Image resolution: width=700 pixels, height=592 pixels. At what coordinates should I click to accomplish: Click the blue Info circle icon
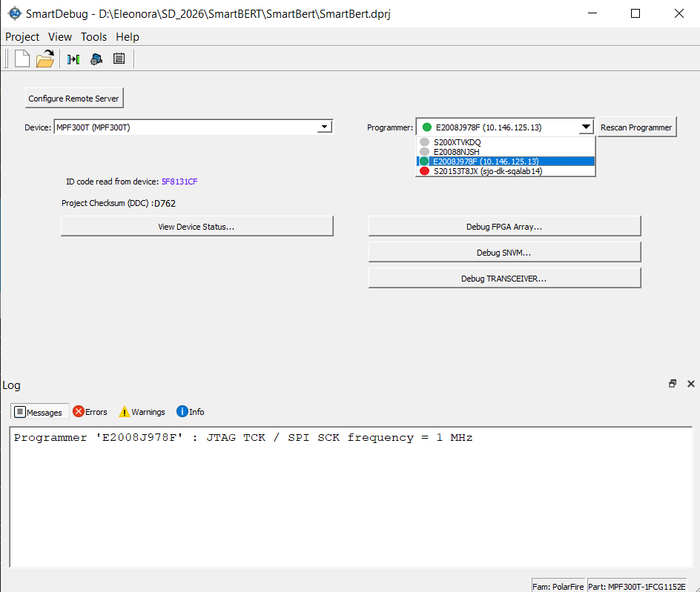point(182,411)
